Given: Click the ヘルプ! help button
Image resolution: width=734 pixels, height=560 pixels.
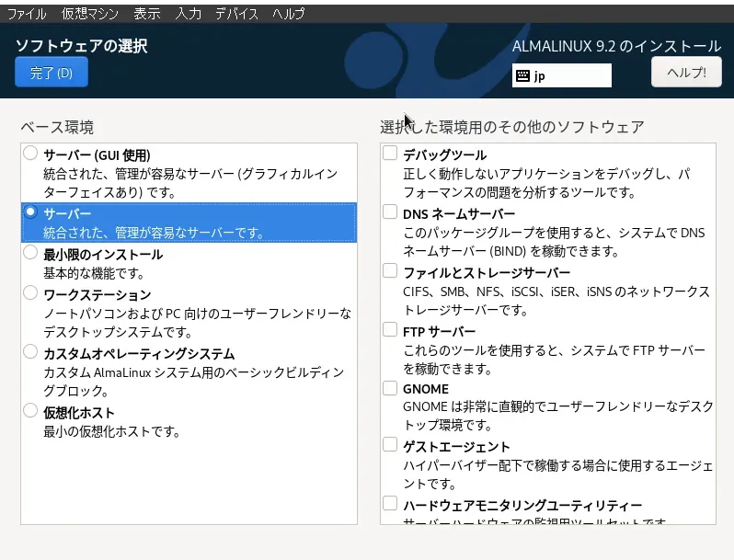Looking at the screenshot, I should click(x=686, y=73).
